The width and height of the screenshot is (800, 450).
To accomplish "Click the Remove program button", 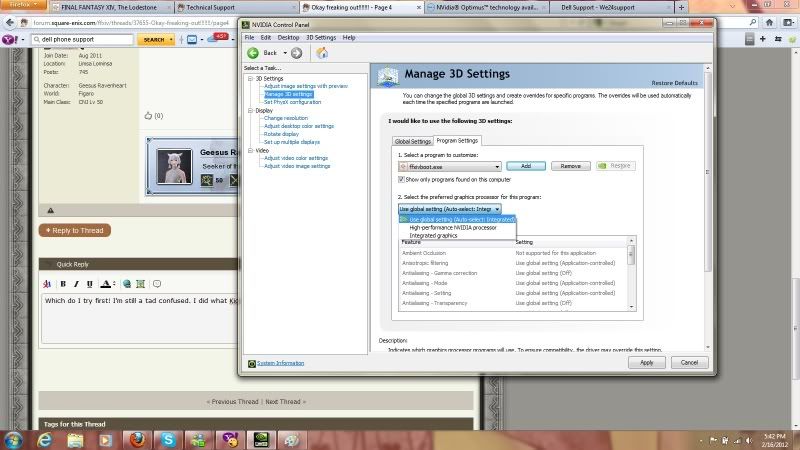I will pos(570,166).
